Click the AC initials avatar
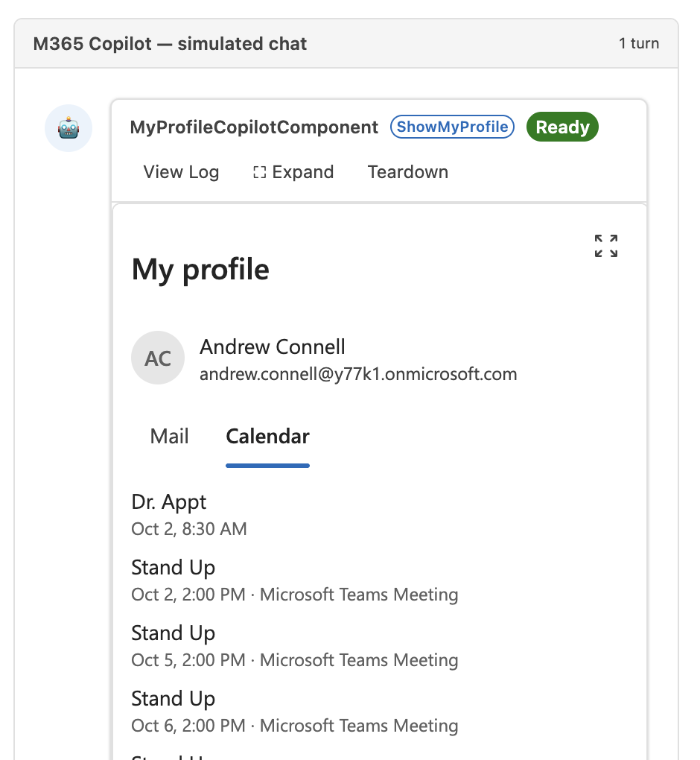The image size is (700, 760). point(158,358)
